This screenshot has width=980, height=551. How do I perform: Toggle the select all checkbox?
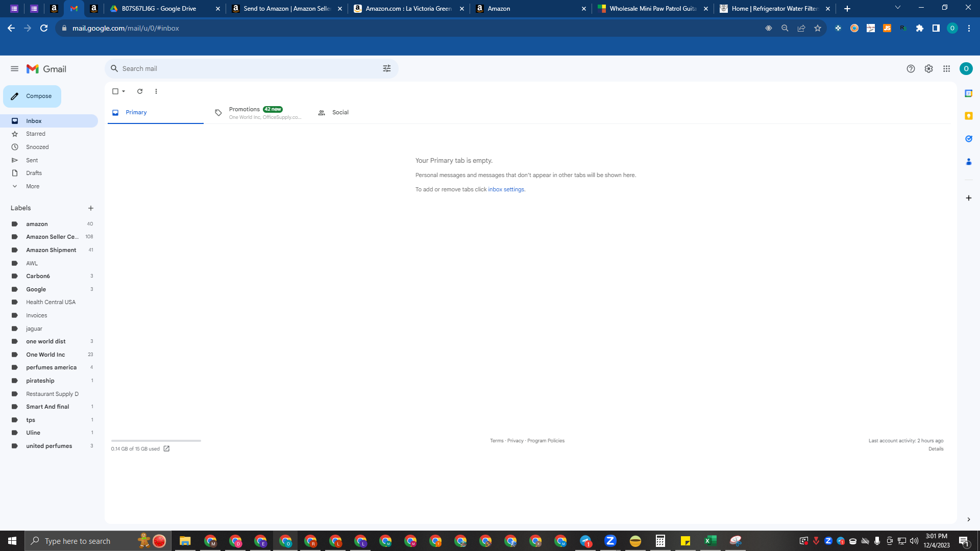pos(115,92)
